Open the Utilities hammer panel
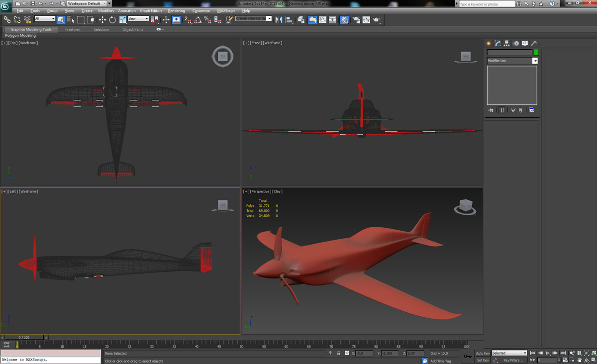This screenshot has height=364, width=597. click(x=533, y=43)
